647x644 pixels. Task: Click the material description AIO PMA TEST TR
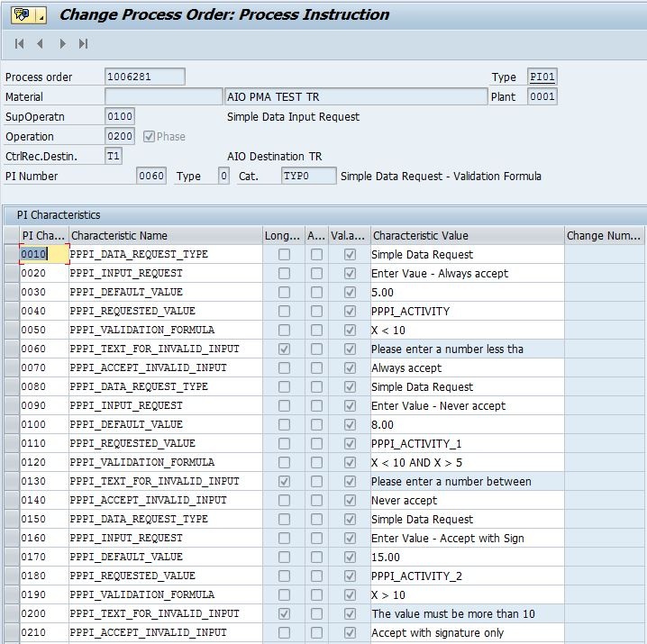click(356, 96)
